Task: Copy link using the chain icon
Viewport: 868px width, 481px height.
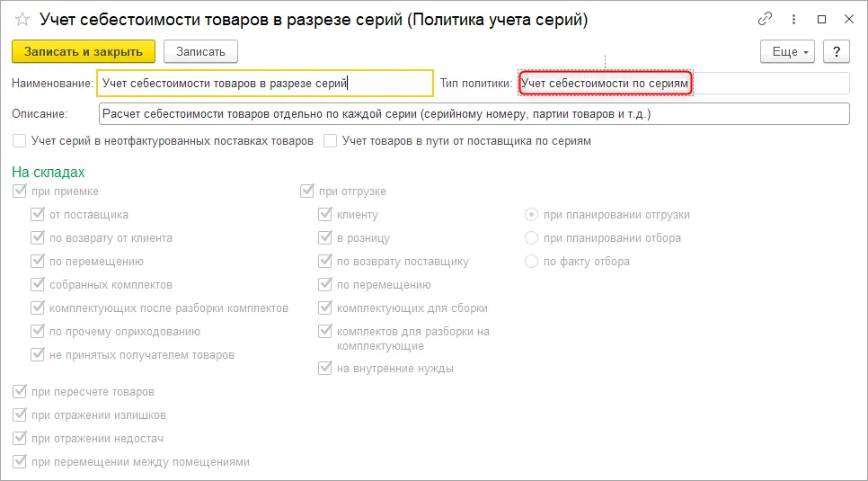Action: coord(765,20)
